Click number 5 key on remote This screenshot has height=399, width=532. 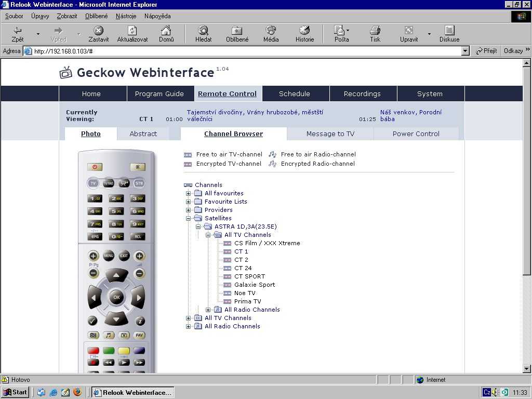[116, 211]
